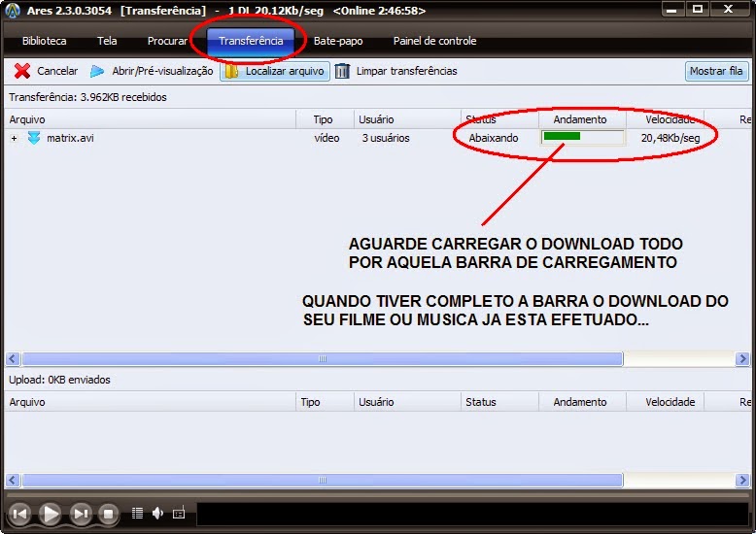
Task: Click the 20,48Kb/seg speed cell
Action: point(670,138)
